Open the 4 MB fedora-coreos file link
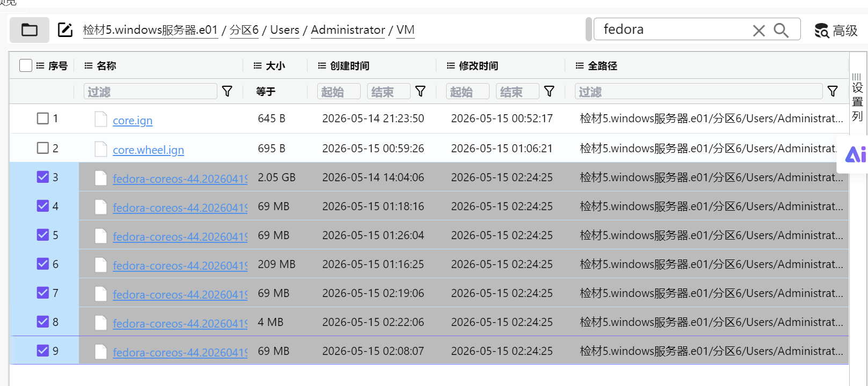This screenshot has width=868, height=386. click(180, 323)
